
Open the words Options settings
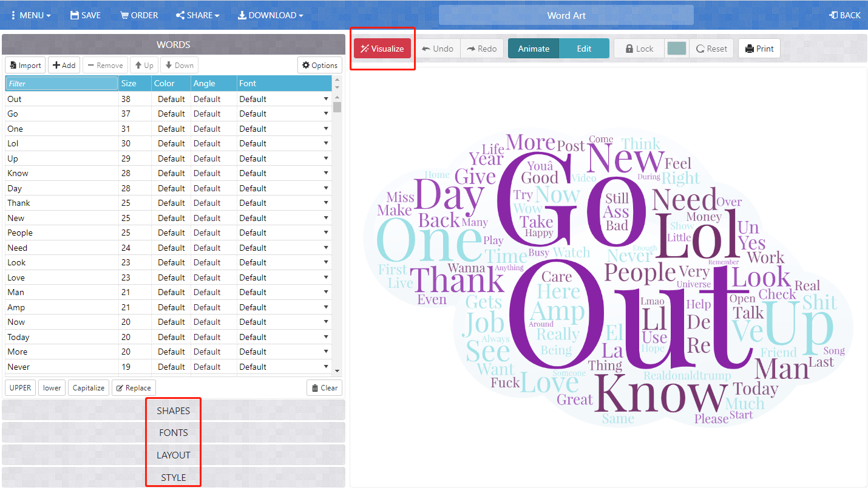pos(320,66)
